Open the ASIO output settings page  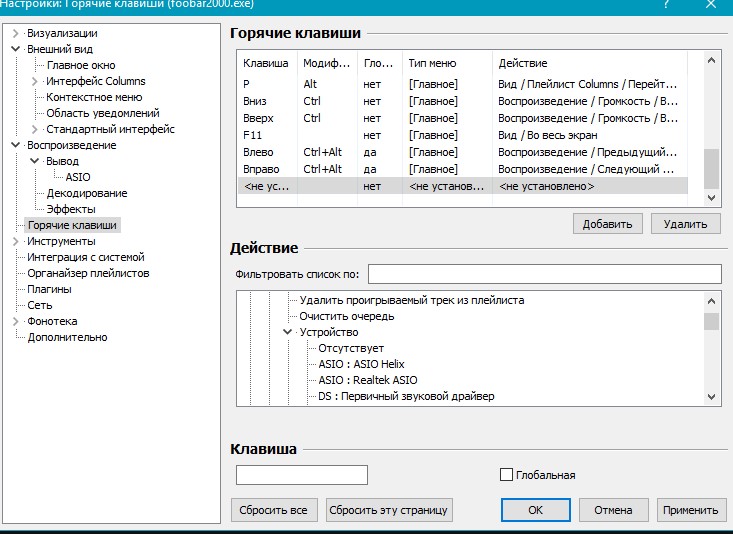click(77, 177)
